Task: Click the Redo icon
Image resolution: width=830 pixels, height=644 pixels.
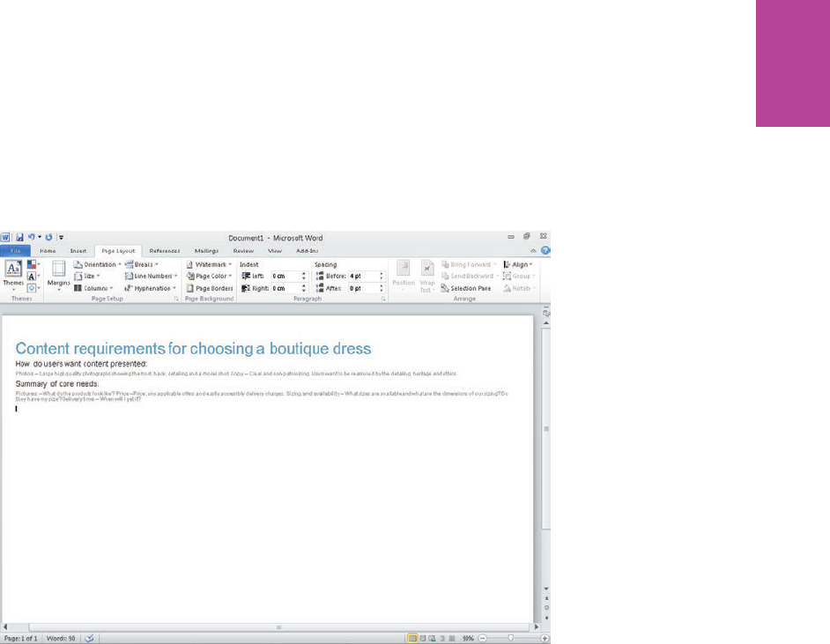Action: 48,238
